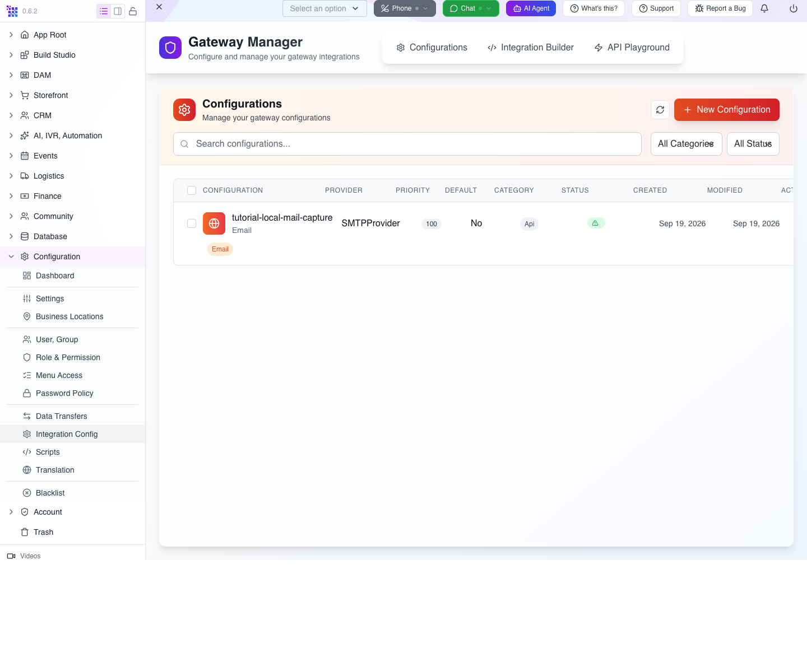Click the What's this? button
Screen dimensions: 807x672
(593, 8)
